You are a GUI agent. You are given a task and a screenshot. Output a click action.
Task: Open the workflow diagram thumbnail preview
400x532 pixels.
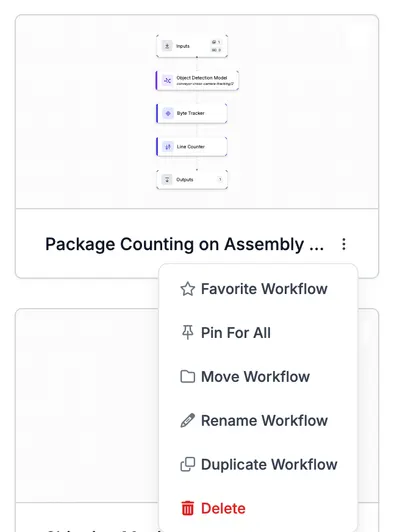[x=197, y=112]
